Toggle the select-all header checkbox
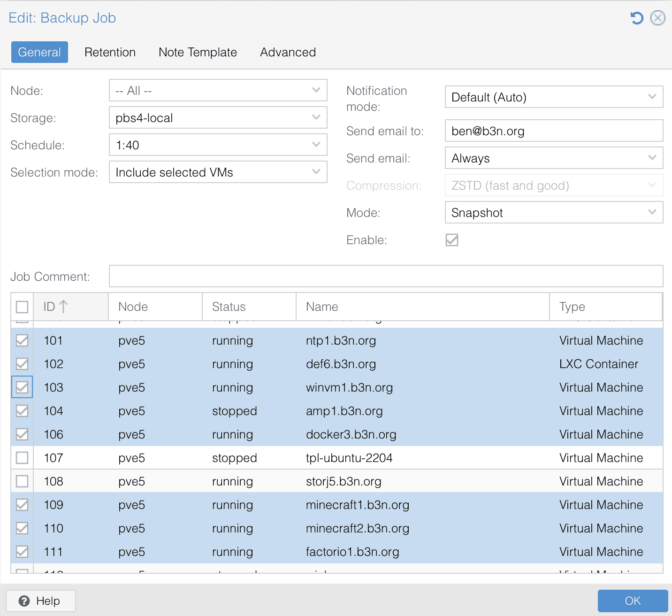The image size is (672, 616). coord(22,307)
